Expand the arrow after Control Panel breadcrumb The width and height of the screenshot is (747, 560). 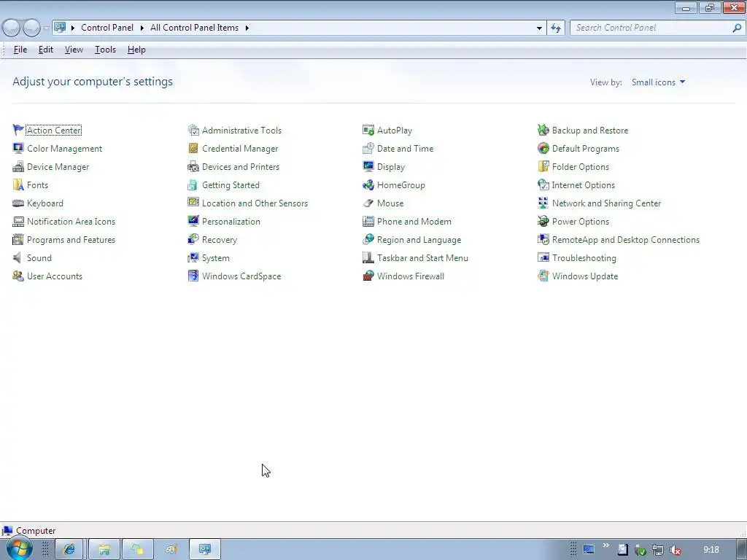pyautogui.click(x=142, y=28)
